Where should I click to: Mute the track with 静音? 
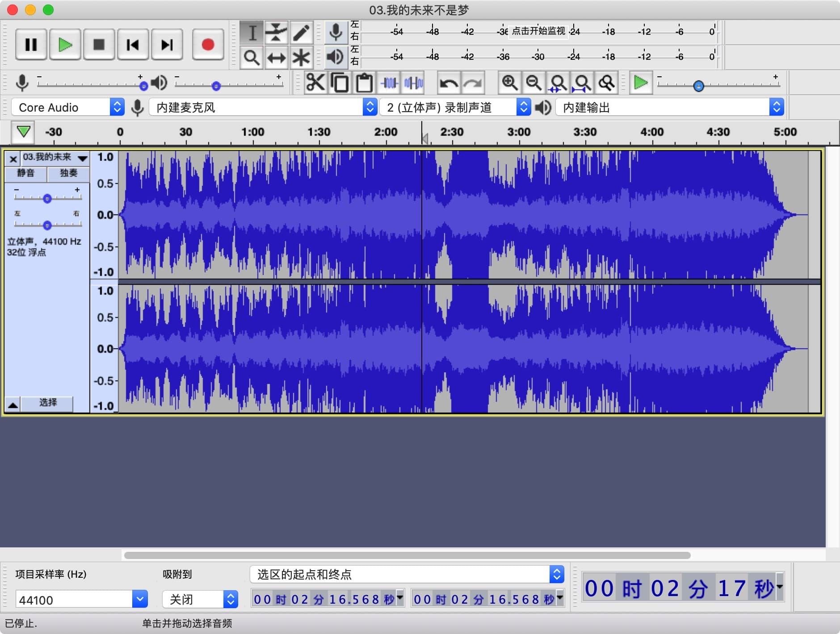click(25, 173)
